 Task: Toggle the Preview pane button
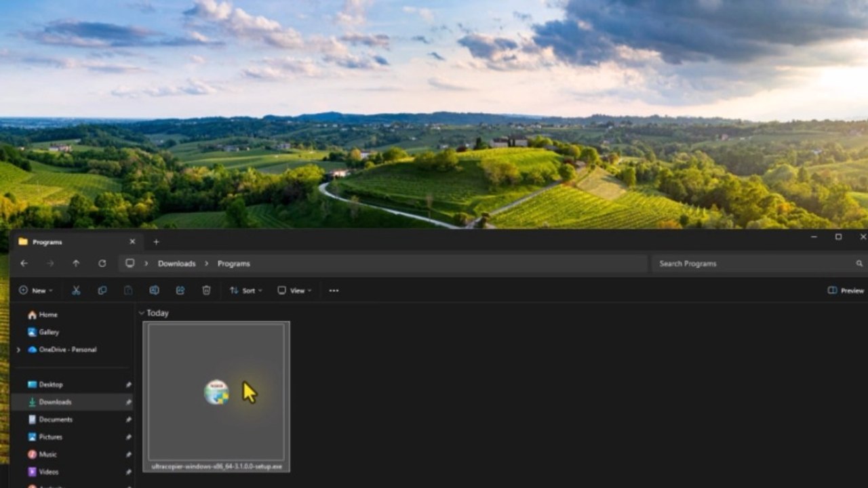click(x=846, y=291)
